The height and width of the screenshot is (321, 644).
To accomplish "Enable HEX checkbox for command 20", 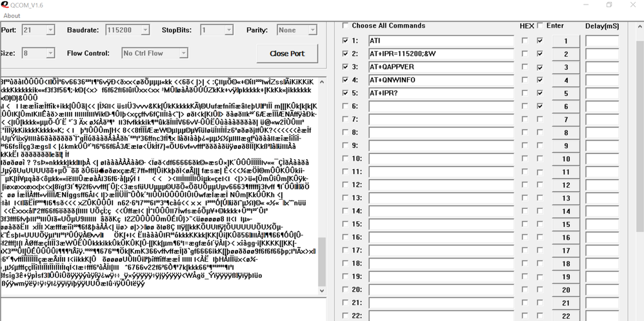I will pos(525,289).
